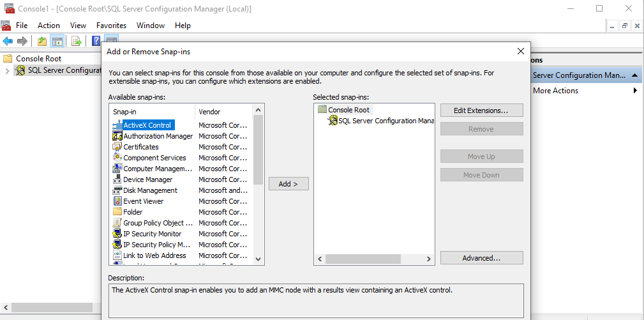
Task: Open the Favorites menu
Action: 111,26
